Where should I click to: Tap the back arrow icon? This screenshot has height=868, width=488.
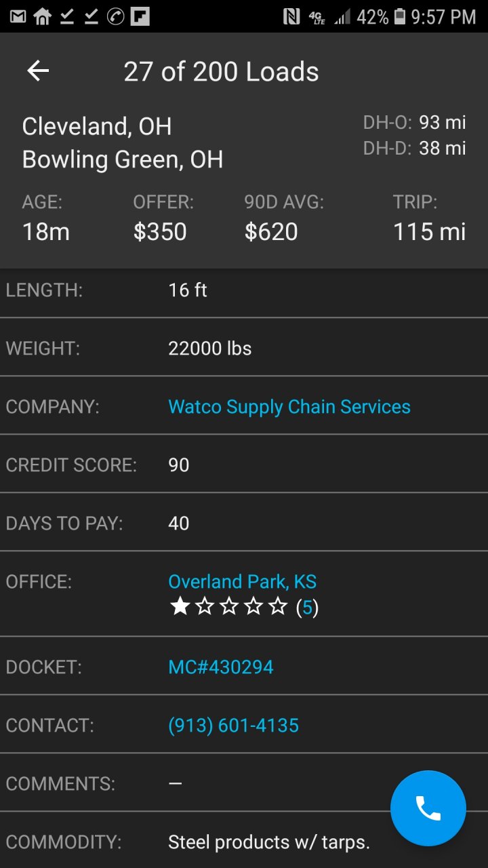[x=38, y=71]
